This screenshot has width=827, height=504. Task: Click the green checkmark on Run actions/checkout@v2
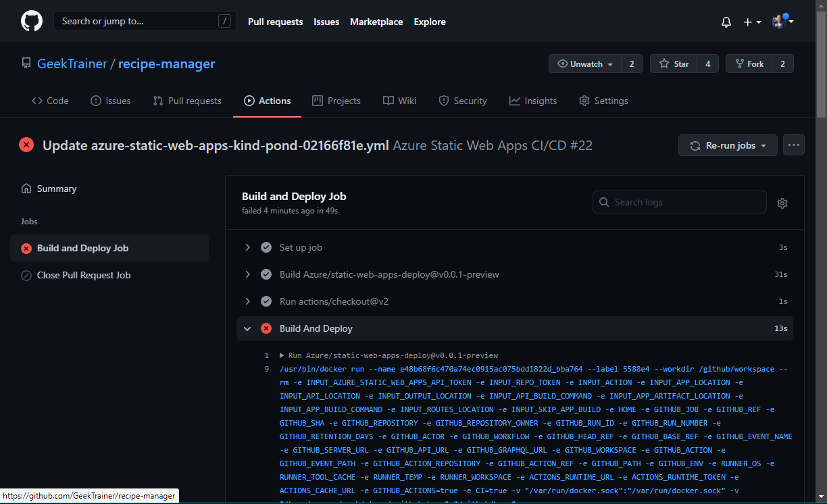tap(266, 301)
